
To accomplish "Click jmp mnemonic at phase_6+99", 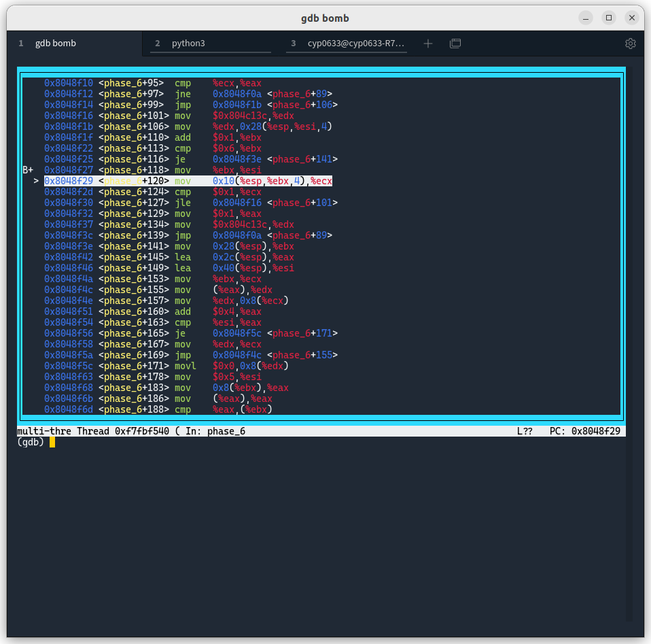I will (183, 105).
